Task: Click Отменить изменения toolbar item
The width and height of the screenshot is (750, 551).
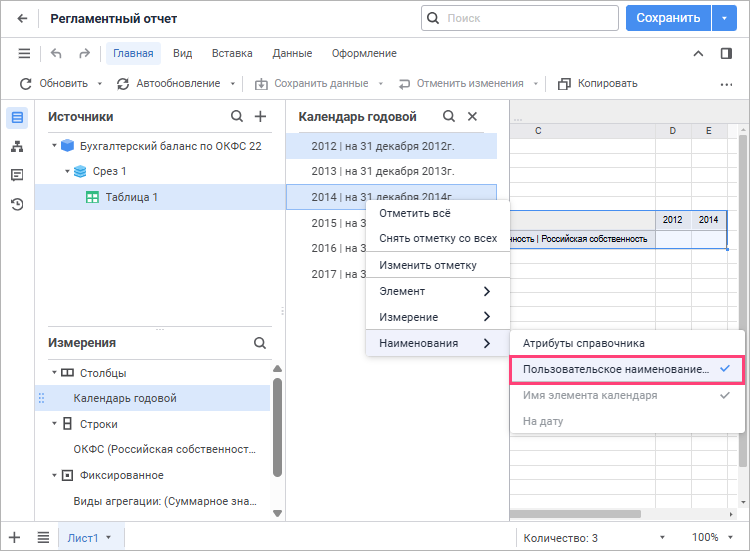Action: [461, 84]
